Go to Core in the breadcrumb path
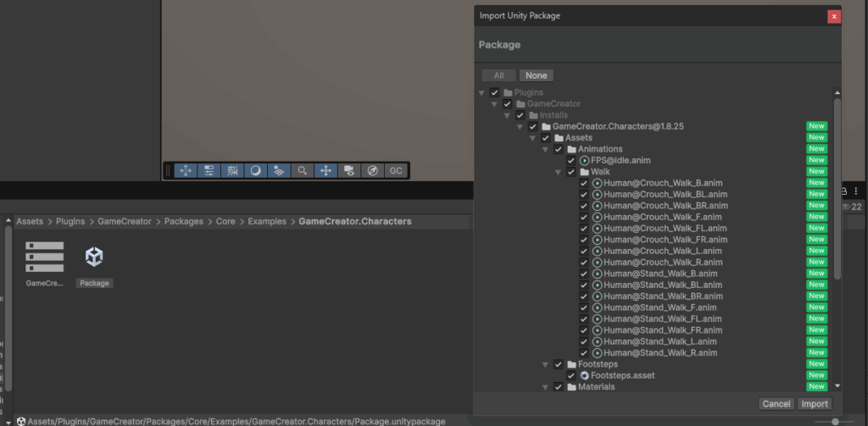 coord(225,221)
